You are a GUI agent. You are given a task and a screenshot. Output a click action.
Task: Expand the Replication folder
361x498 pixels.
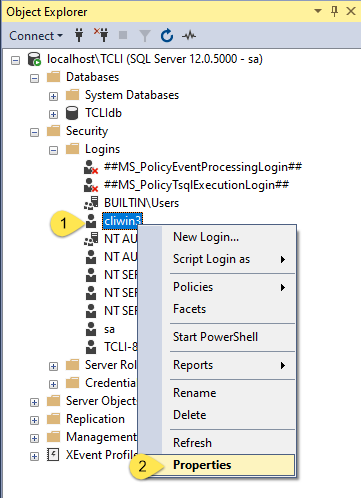34,420
